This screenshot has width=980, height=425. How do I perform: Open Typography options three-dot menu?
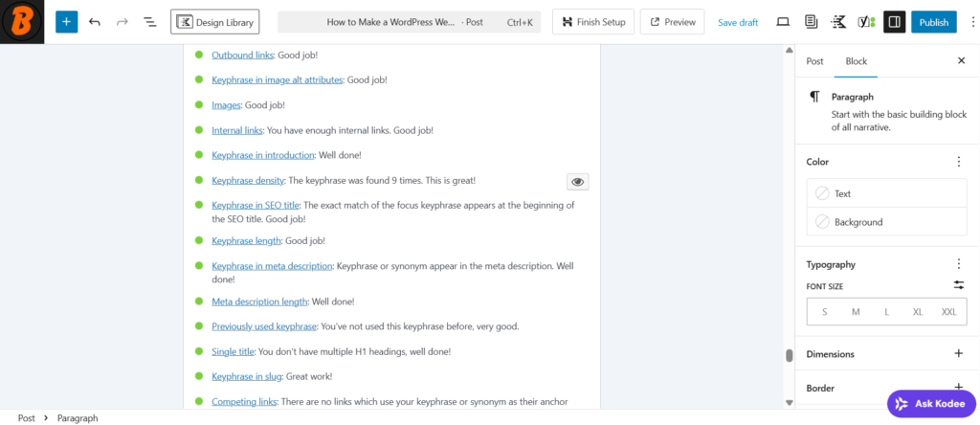click(x=959, y=264)
